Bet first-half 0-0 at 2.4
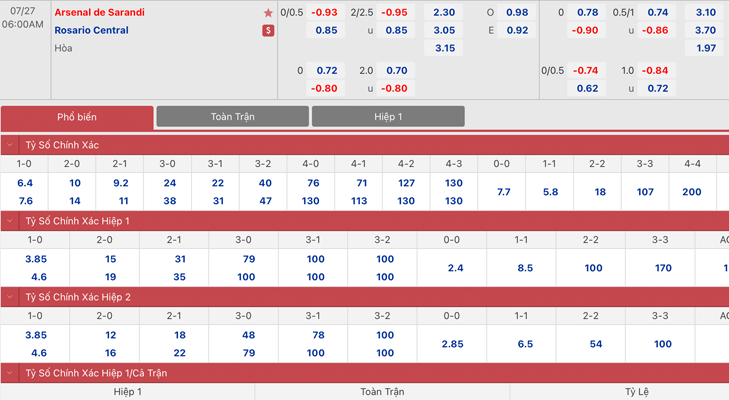729x400 pixels. click(455, 268)
